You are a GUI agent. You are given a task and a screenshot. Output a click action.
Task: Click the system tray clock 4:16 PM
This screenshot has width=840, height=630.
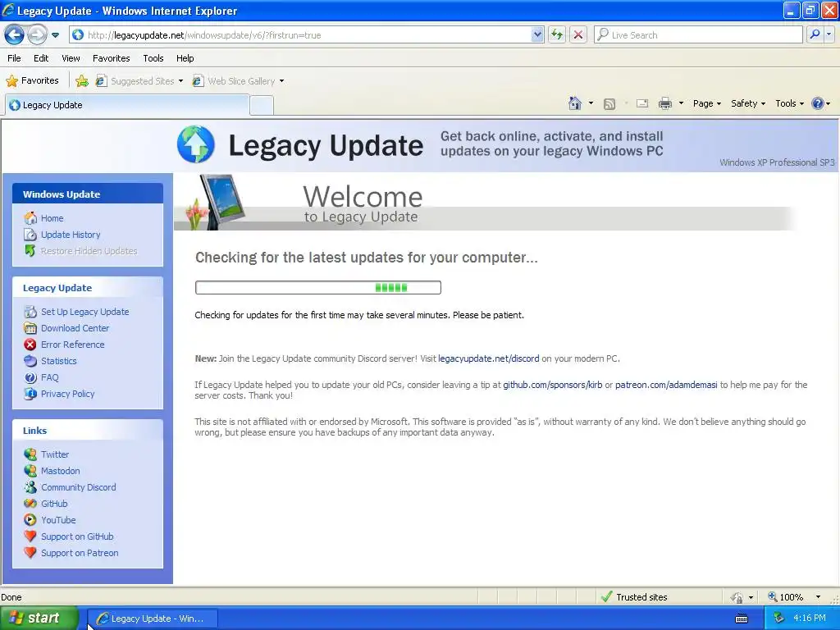coord(809,619)
